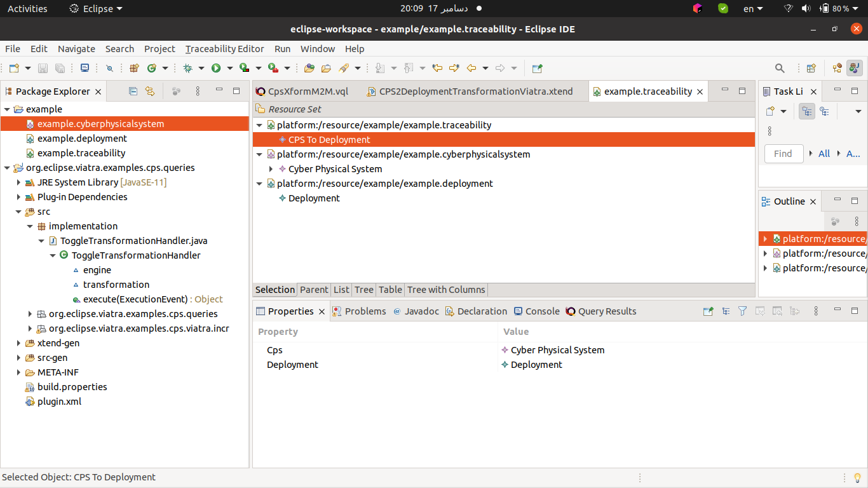Image resolution: width=868 pixels, height=488 pixels.
Task: Expand JRE System Library node
Action: pyautogui.click(x=18, y=182)
